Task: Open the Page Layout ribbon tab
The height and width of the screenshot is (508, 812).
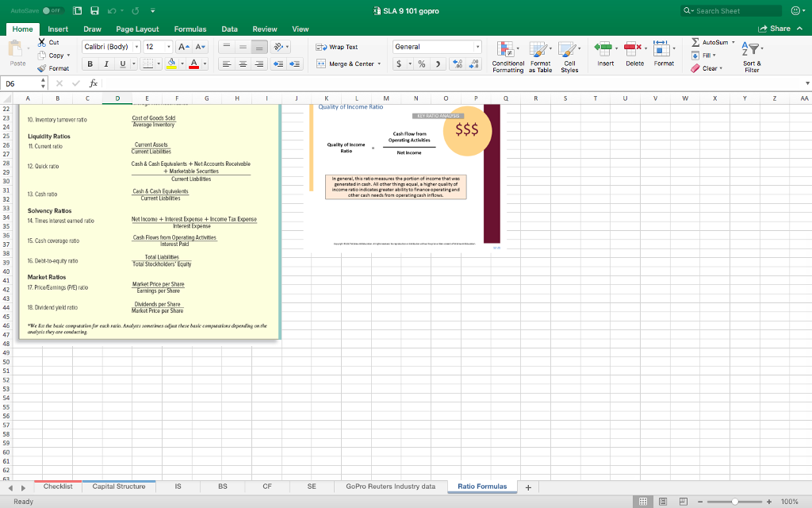Action: coord(137,29)
